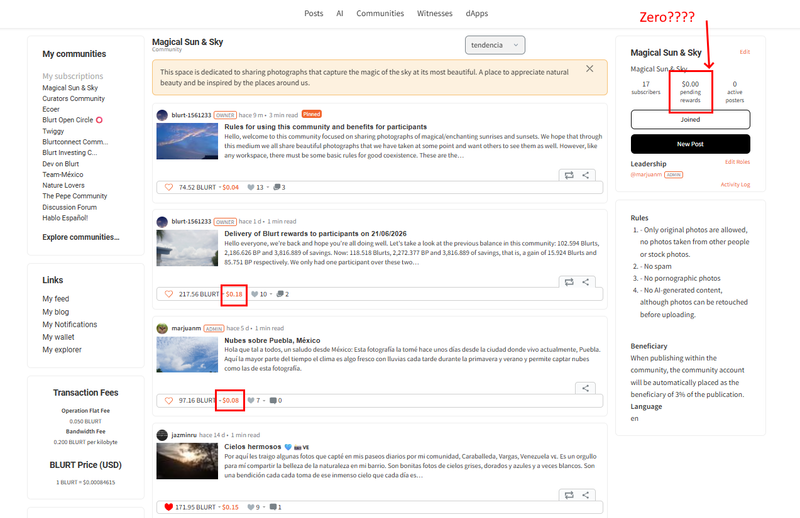Go to the Witnesses menu item

point(435,13)
